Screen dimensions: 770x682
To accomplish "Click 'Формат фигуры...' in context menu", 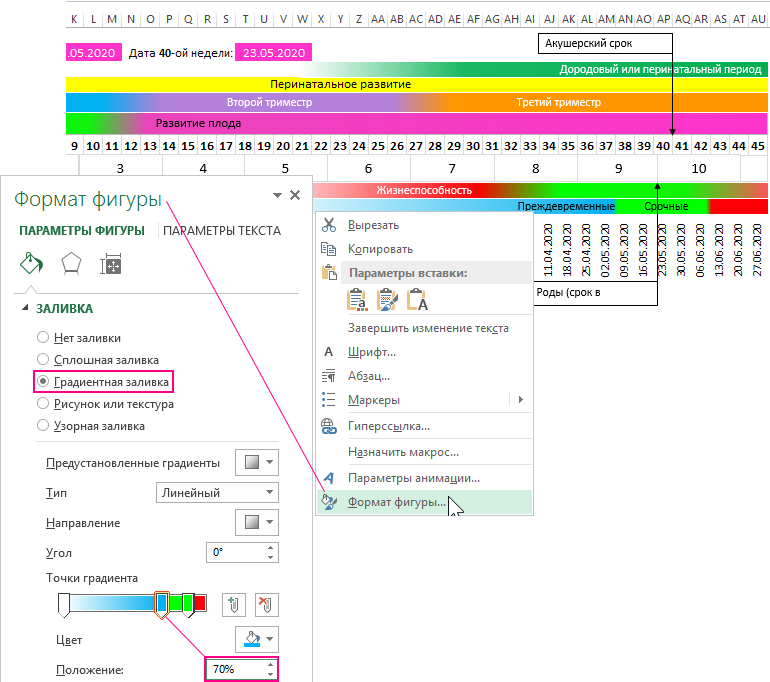I will [397, 502].
